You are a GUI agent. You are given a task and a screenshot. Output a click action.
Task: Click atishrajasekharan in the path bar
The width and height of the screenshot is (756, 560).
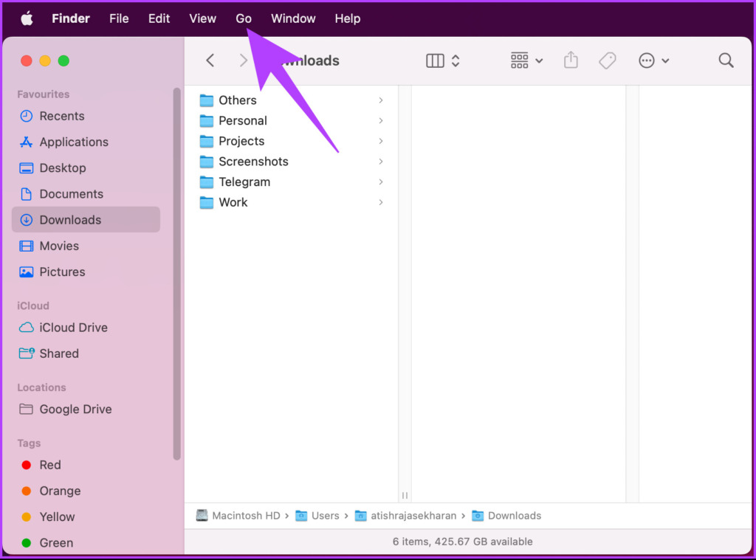click(405, 516)
